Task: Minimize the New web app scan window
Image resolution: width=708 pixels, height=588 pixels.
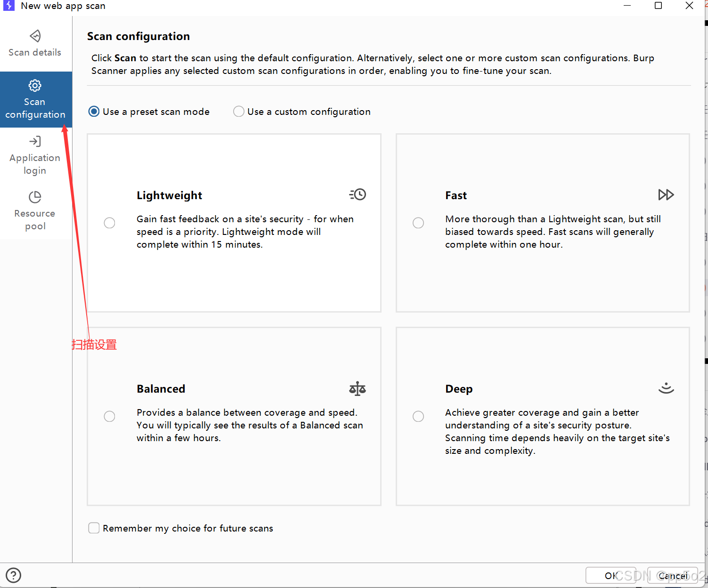Action: pos(627,6)
